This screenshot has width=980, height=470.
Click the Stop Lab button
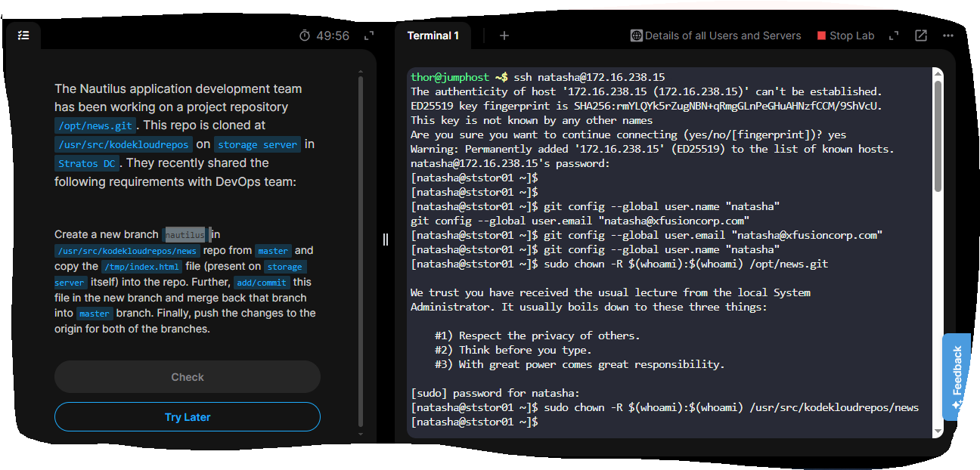click(x=845, y=36)
